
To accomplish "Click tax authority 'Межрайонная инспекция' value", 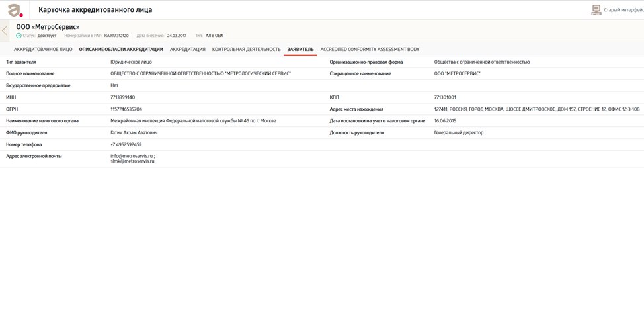I will [194, 121].
